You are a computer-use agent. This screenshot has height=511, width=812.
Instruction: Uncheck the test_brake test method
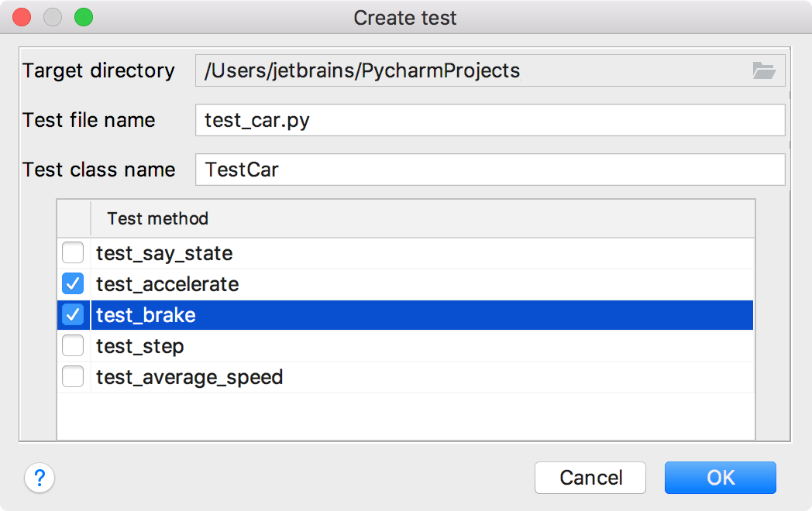(x=73, y=315)
